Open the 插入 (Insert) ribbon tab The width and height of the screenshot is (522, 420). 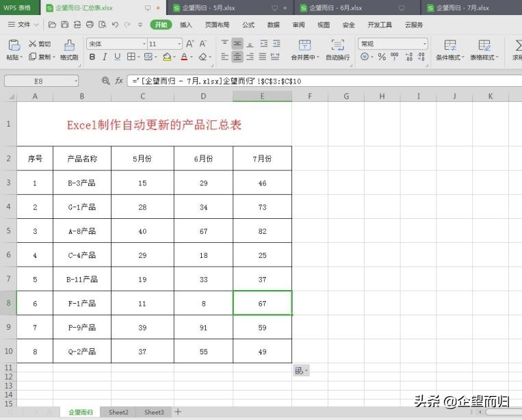pyautogui.click(x=186, y=25)
